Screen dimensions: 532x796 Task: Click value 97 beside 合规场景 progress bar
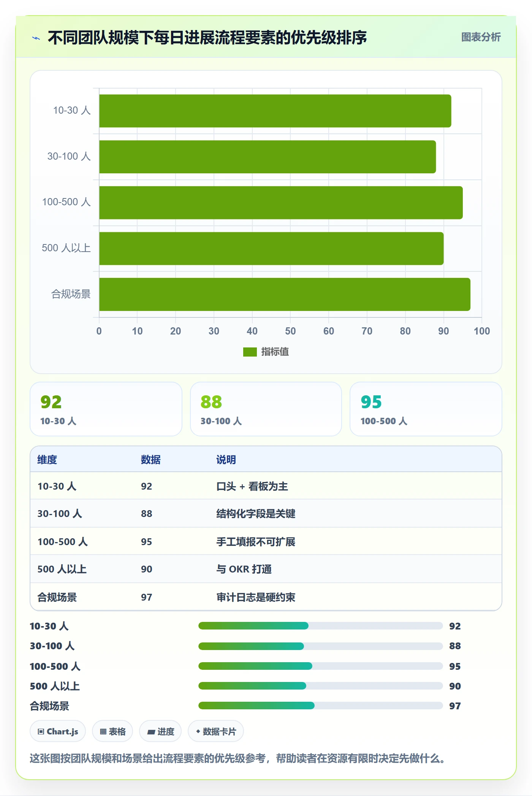pyautogui.click(x=455, y=706)
